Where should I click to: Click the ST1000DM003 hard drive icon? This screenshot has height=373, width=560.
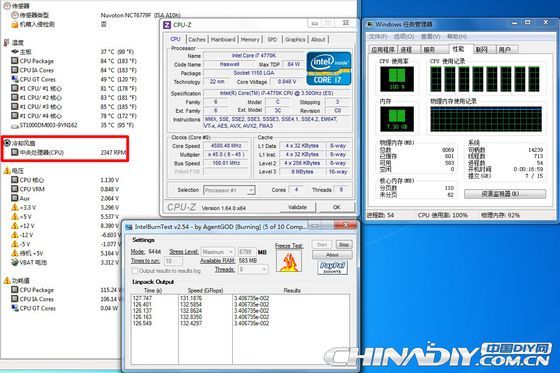tap(15, 125)
